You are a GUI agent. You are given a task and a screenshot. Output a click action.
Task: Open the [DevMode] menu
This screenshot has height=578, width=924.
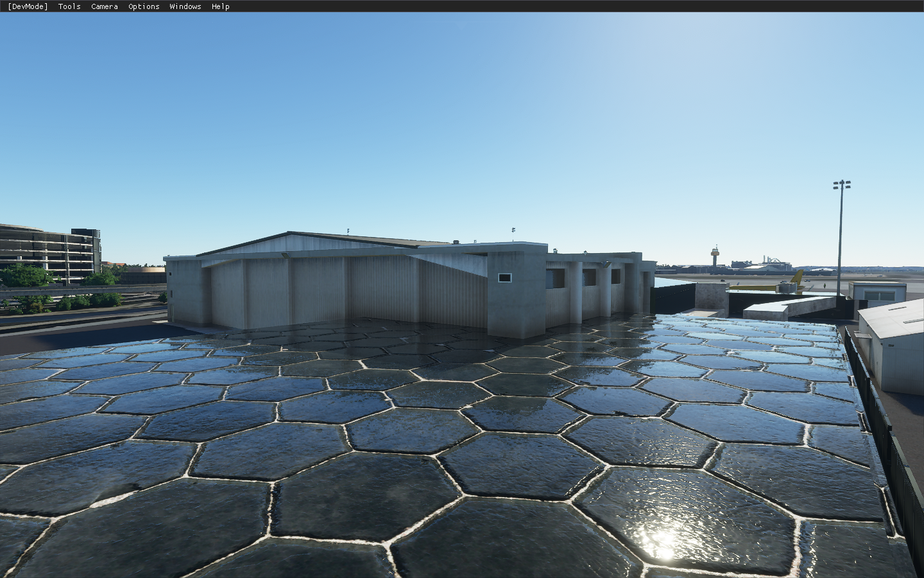28,6
